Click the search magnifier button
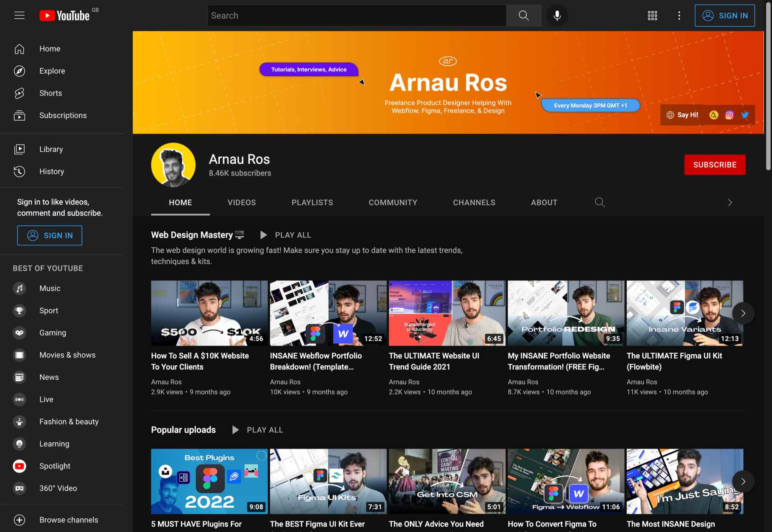The width and height of the screenshot is (772, 532). point(524,15)
